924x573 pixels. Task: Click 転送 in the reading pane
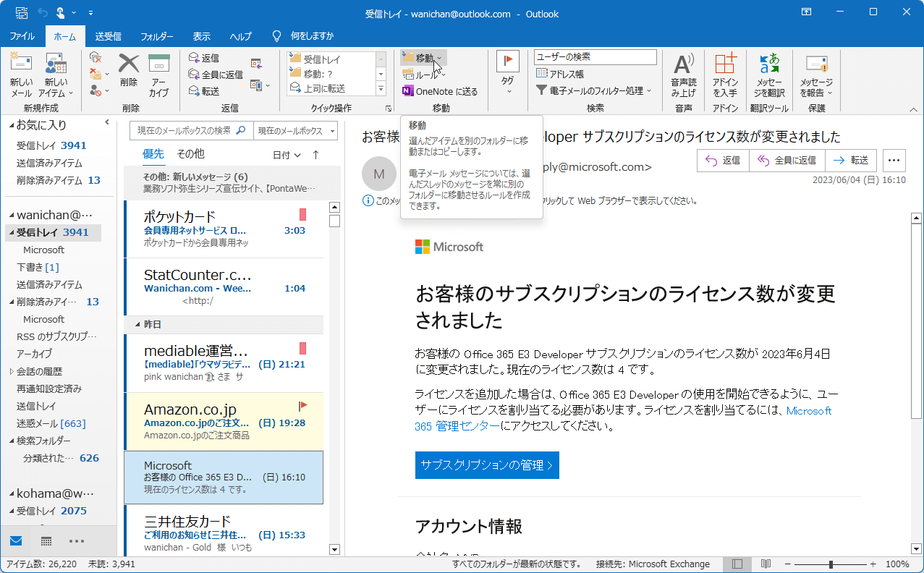[x=850, y=161]
